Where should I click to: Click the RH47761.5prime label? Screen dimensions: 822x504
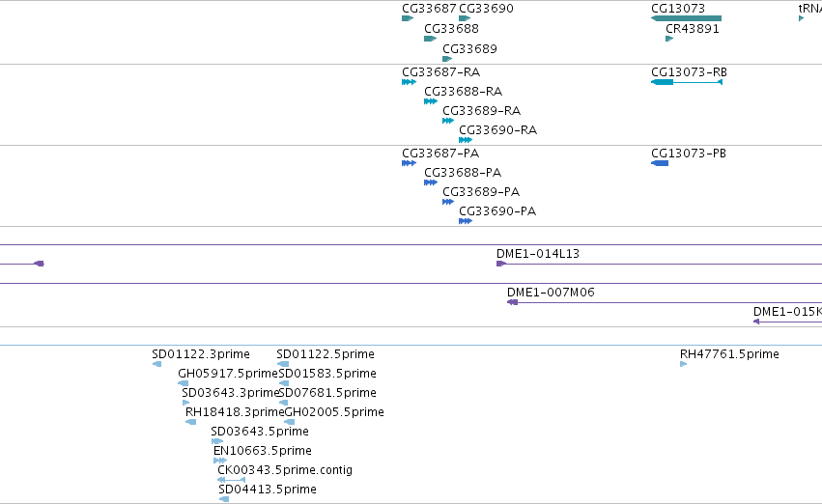point(729,354)
